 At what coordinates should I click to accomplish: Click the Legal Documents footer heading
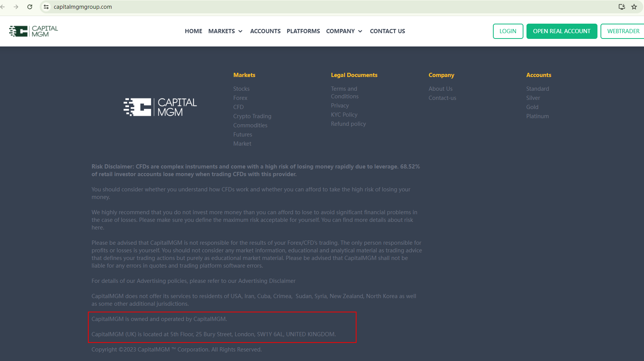(354, 75)
